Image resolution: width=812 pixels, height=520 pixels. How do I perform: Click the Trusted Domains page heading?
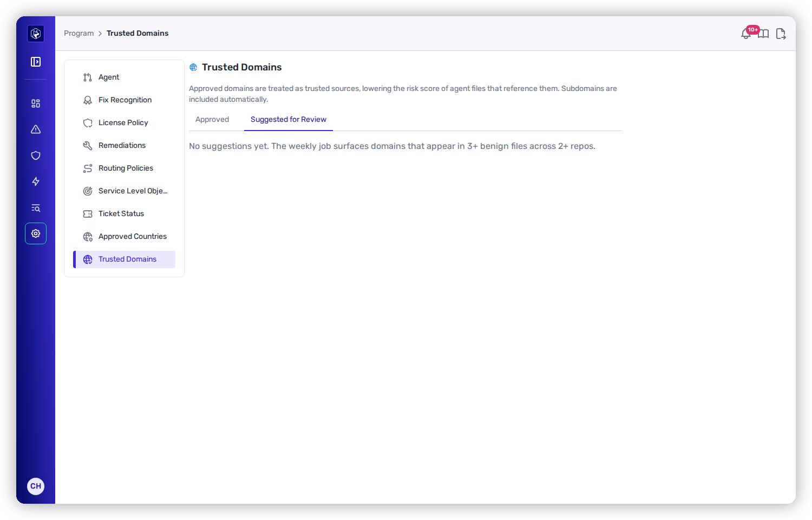[242, 67]
